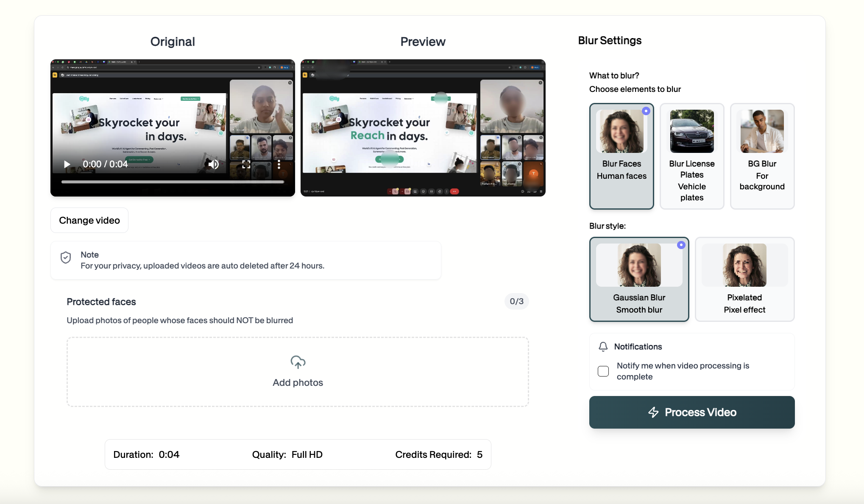Image resolution: width=864 pixels, height=504 pixels.
Task: Choose BG Blur for background
Action: [x=762, y=156]
